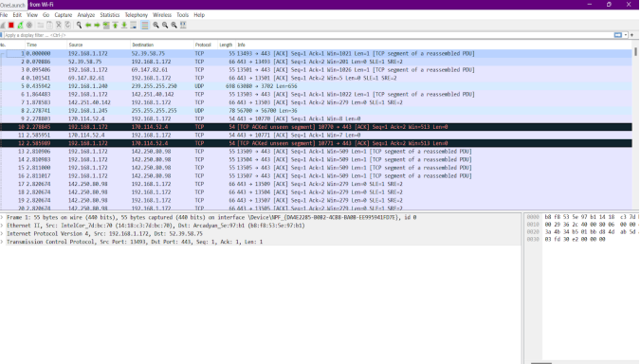
Task: Select packet 13 at time 2.810906
Action: click(x=316, y=152)
